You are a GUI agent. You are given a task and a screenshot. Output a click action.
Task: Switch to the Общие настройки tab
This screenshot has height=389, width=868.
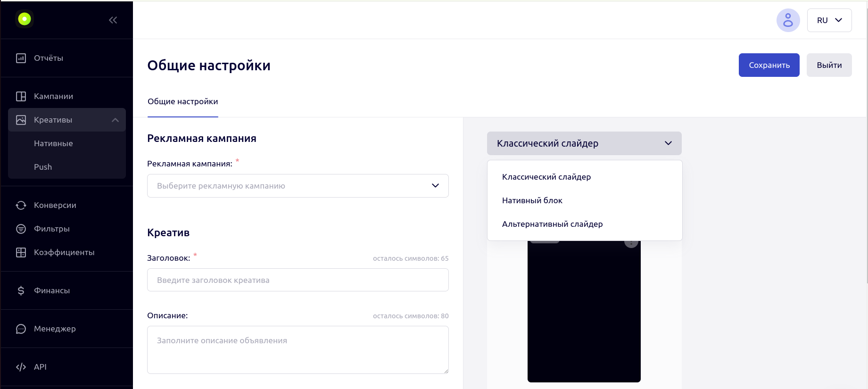[183, 101]
